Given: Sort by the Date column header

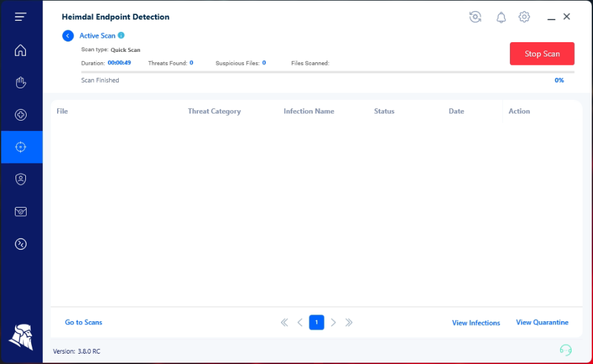Looking at the screenshot, I should click(x=456, y=111).
